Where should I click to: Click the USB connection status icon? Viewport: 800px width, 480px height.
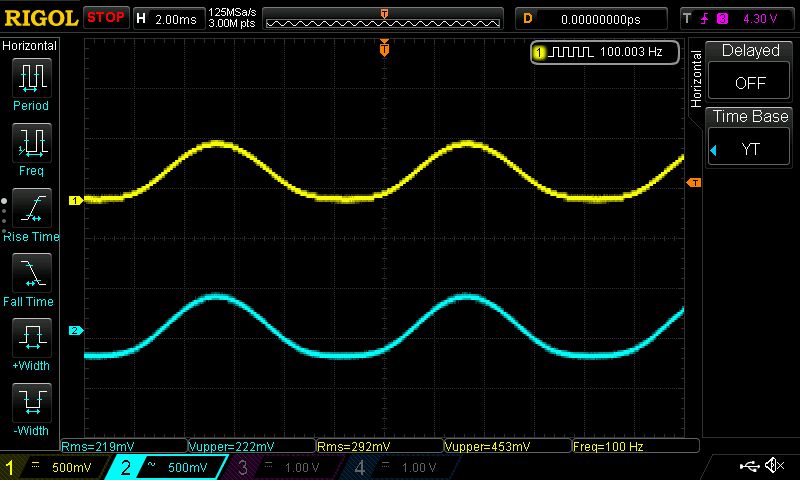pyautogui.click(x=749, y=465)
